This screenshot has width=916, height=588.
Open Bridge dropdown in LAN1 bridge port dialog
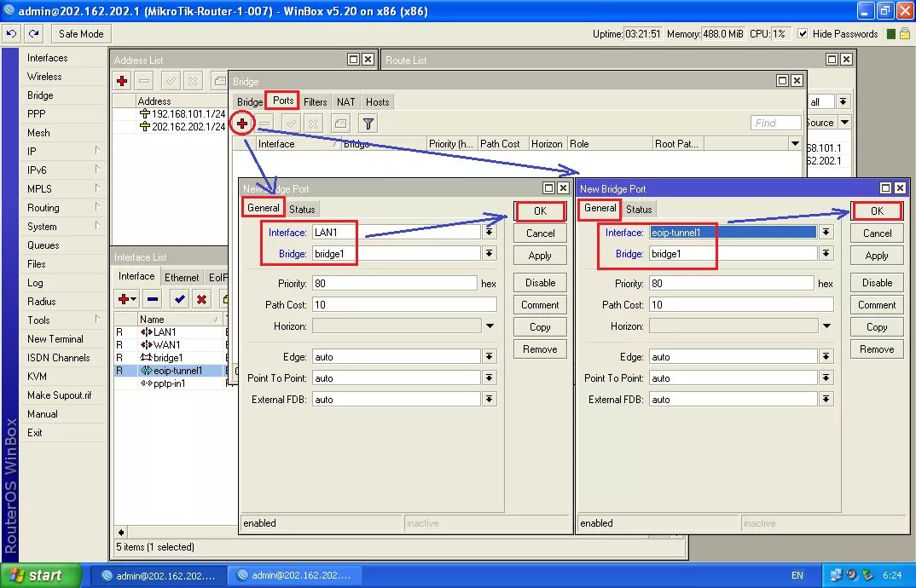coord(490,253)
